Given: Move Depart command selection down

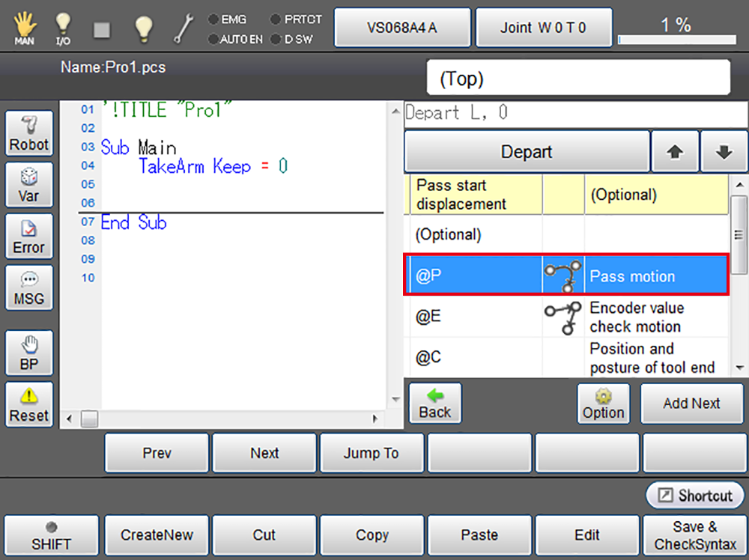Looking at the screenshot, I should pyautogui.click(x=724, y=152).
